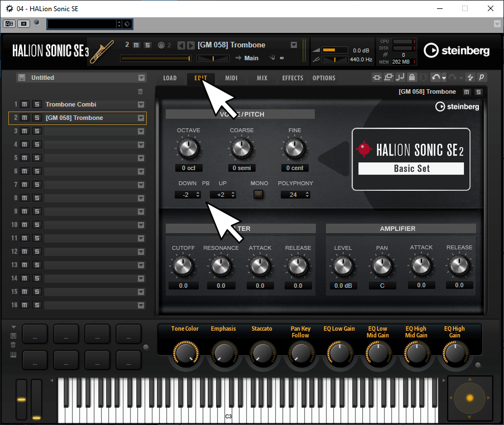Click the Tone Color quick control knob

(186, 354)
